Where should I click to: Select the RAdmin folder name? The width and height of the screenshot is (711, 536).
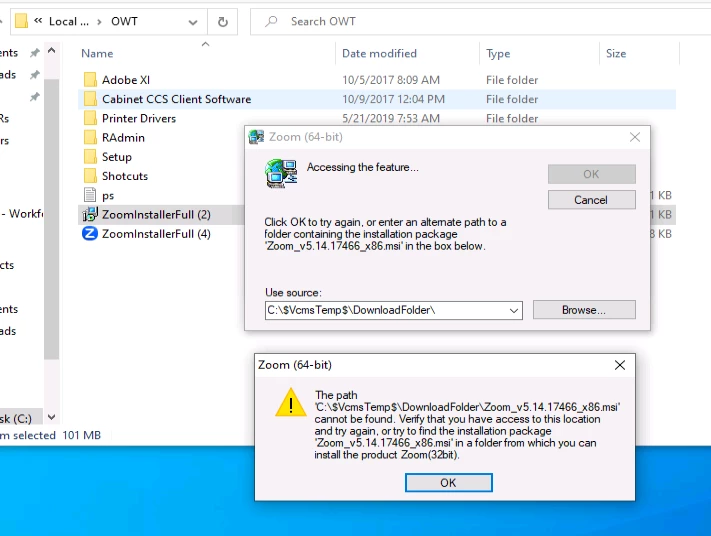(123, 137)
